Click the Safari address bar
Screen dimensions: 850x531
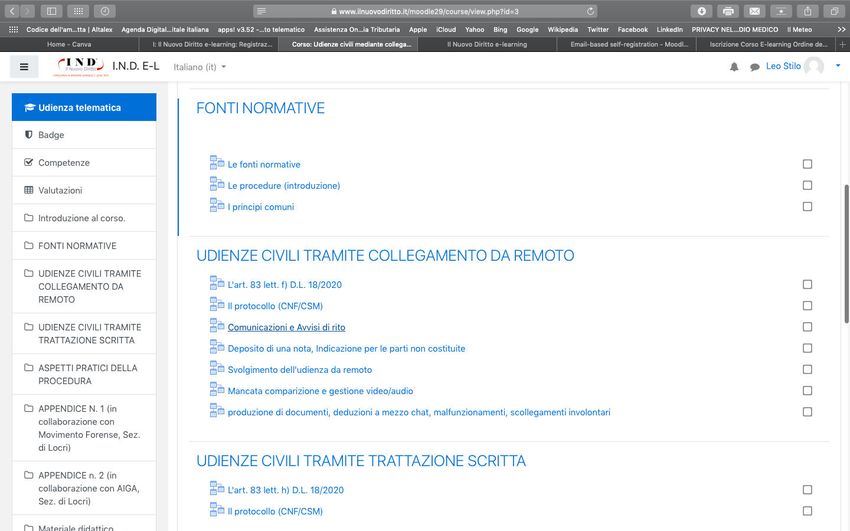(x=426, y=11)
